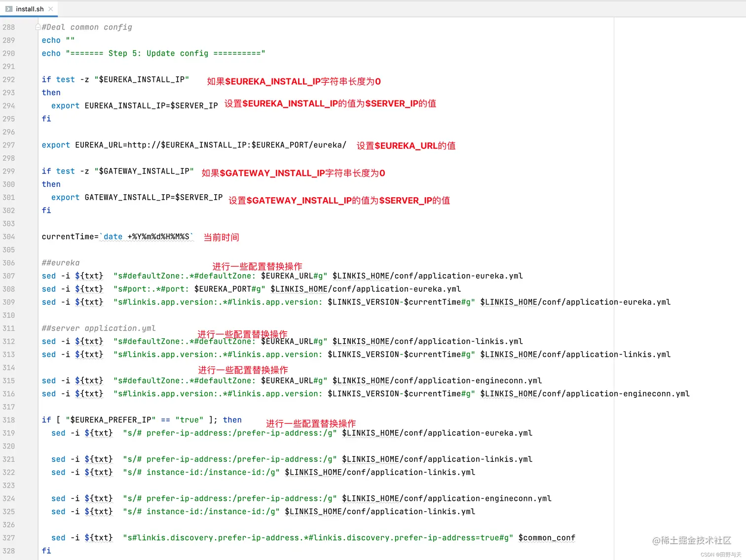746x560 pixels.
Task: Click instance-id sed string on line 325
Action: pos(201,512)
